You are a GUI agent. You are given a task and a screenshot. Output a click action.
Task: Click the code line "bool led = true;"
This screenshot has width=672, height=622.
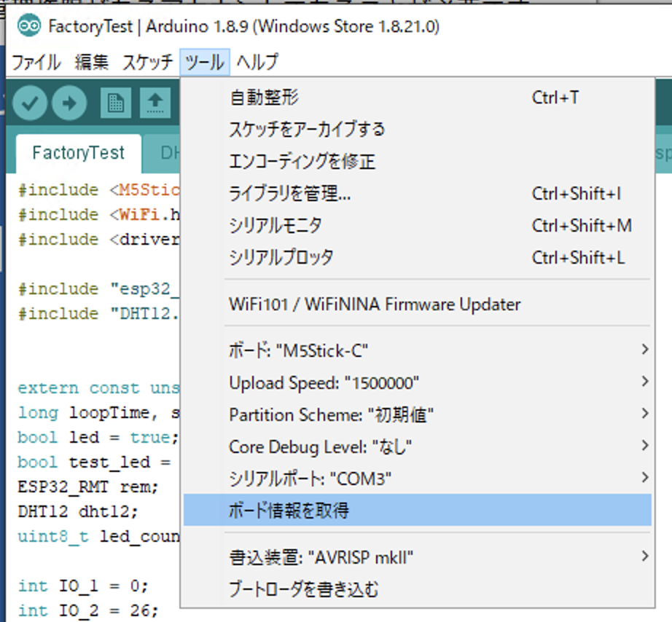point(98,438)
